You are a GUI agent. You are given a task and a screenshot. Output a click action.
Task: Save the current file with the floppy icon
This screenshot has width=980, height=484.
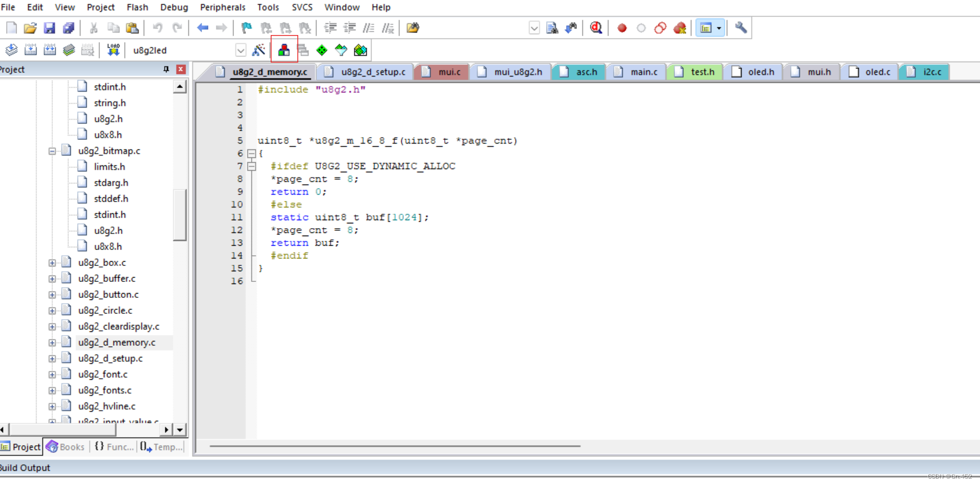point(49,28)
